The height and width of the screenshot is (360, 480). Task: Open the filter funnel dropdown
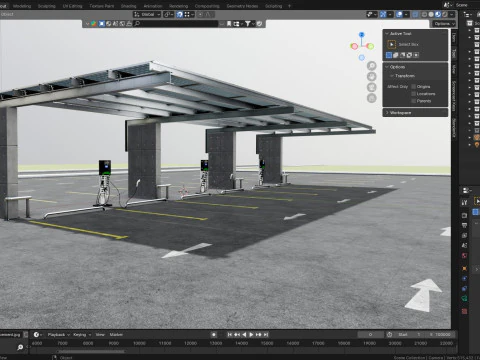click(x=249, y=24)
